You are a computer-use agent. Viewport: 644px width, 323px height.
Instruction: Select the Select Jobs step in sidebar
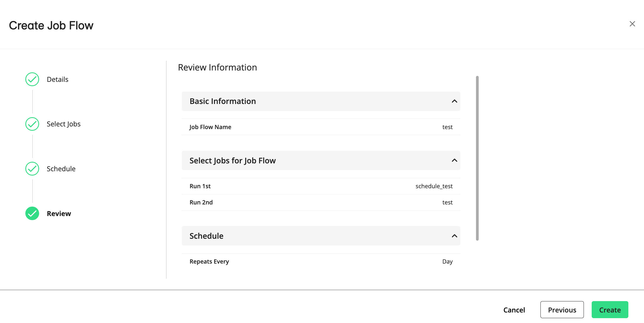click(64, 124)
